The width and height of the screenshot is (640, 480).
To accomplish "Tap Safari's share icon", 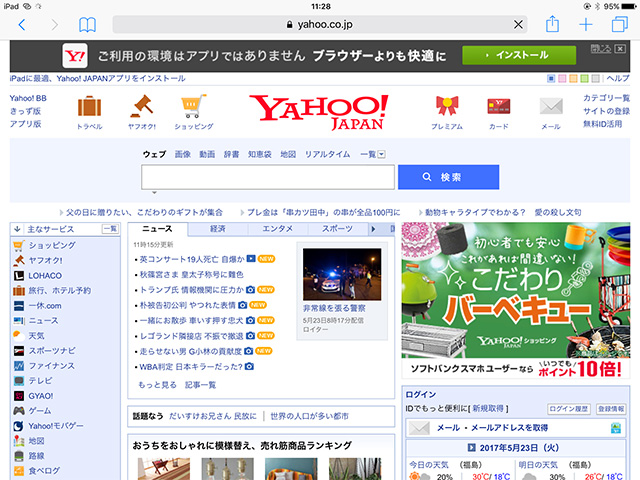I will pyautogui.click(x=551, y=24).
